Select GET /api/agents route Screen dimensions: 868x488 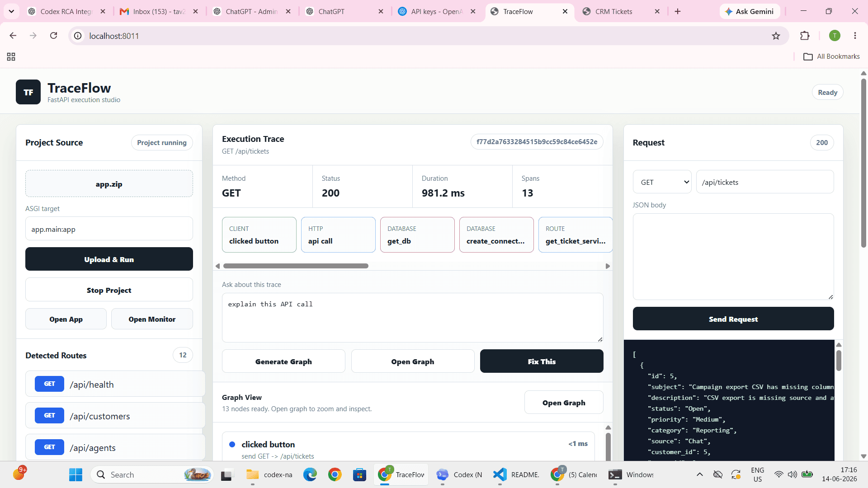pos(115,447)
